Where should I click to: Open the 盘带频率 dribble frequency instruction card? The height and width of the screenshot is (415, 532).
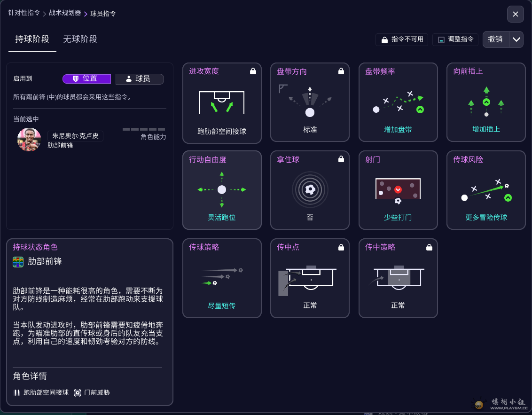pyautogui.click(x=398, y=102)
